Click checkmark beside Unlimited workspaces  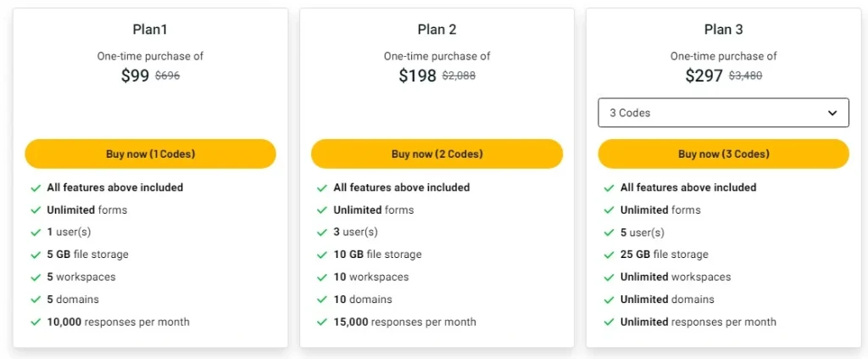pyautogui.click(x=609, y=278)
